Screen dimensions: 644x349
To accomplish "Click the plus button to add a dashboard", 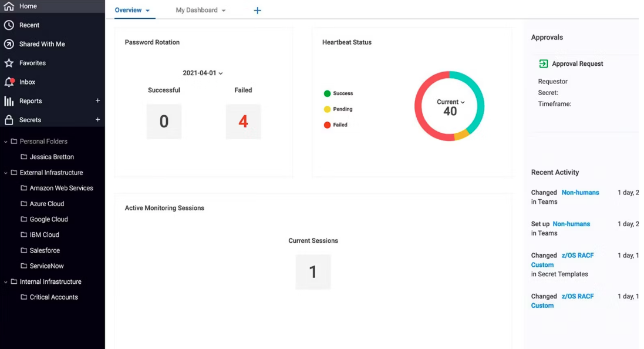I will click(x=257, y=10).
